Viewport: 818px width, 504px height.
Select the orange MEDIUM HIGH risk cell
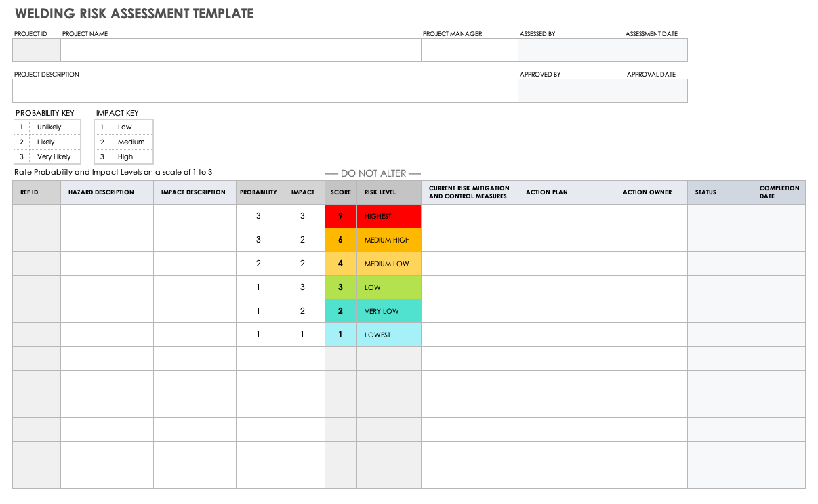coord(388,240)
